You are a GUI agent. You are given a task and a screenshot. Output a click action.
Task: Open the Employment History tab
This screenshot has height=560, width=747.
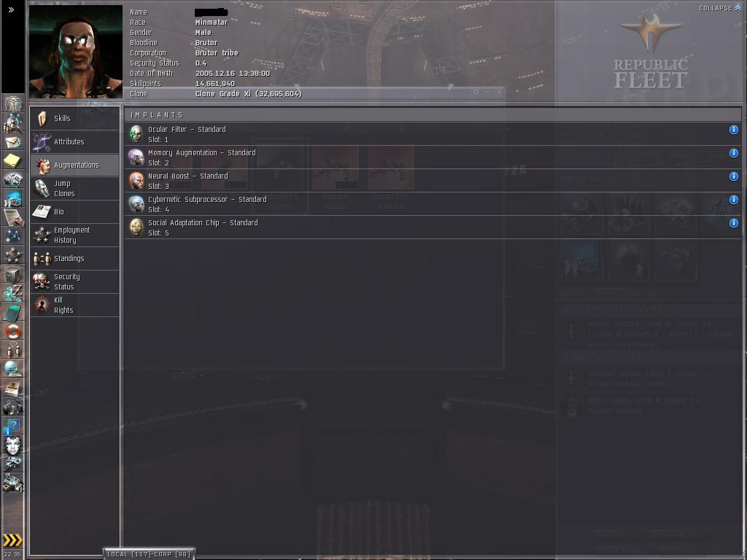[75, 236]
